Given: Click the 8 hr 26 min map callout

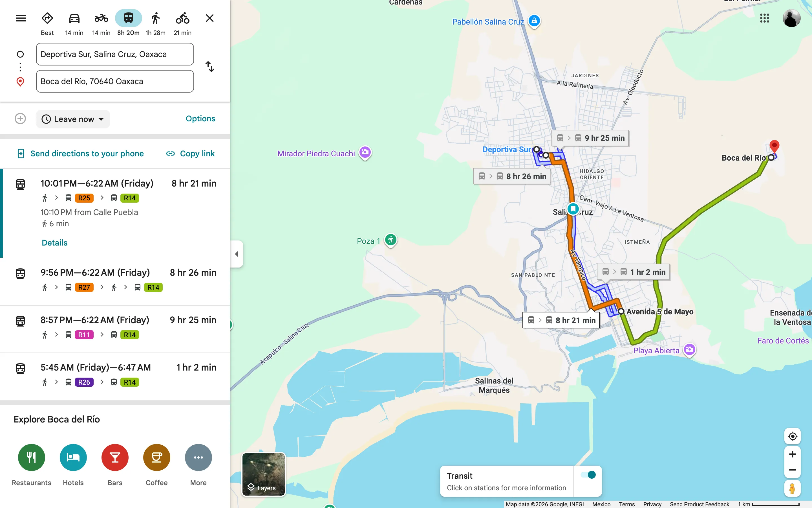Looking at the screenshot, I should point(512,176).
